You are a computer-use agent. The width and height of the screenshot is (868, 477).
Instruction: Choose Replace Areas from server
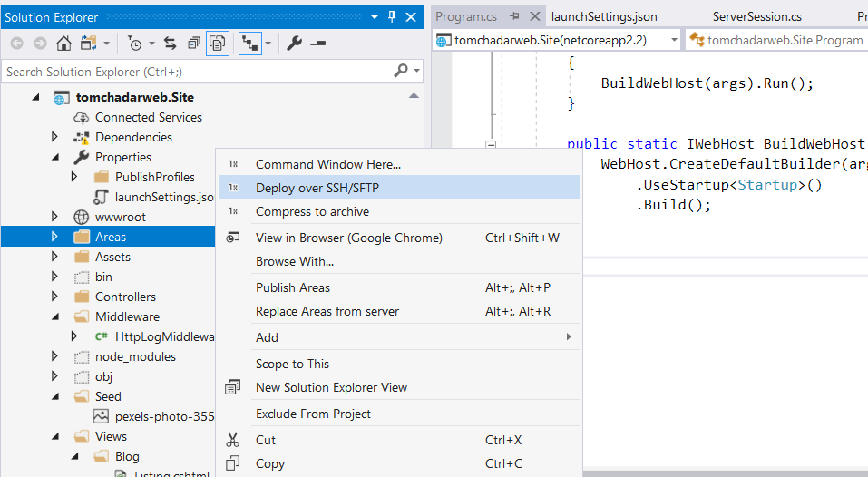399,311
